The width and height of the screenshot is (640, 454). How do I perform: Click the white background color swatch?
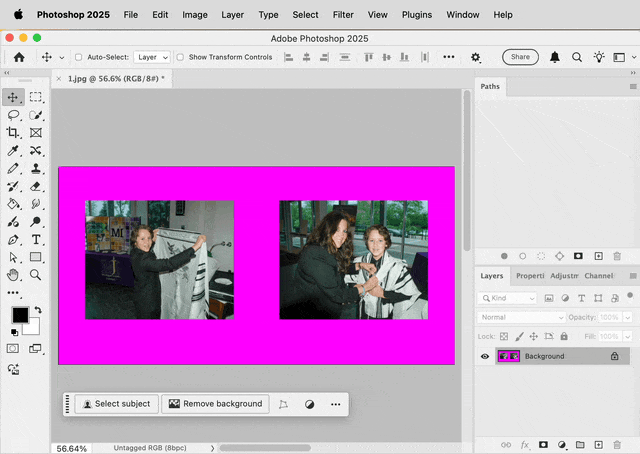[34, 329]
